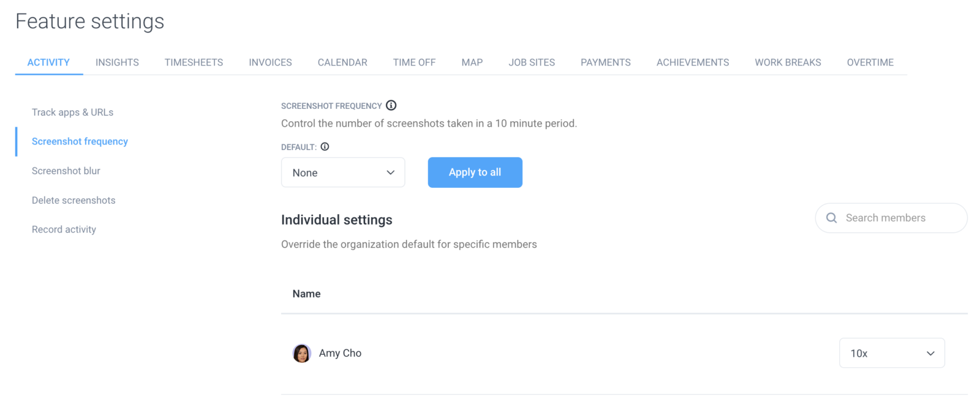Viewport: 980px width, 402px height.
Task: Click the Screenshot Frequency info icon
Action: tap(391, 105)
